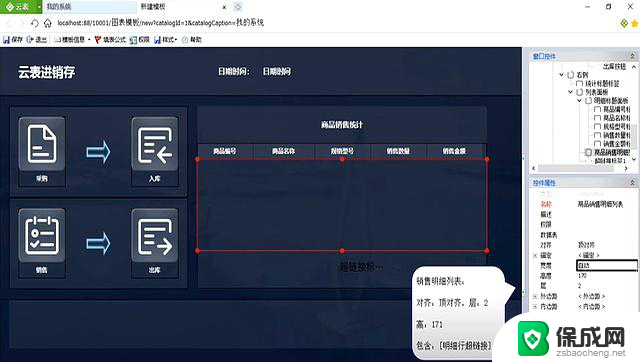This screenshot has height=362, width=640.
Task: Click the 保存 save toolbar icon
Action: [6, 40]
